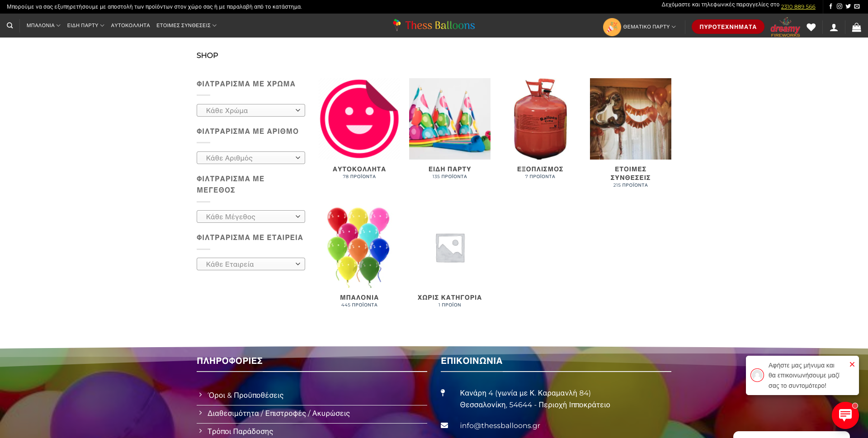Screen dimensions: 868x438
Task: Go to Thess Balloons homepage logo
Action: [434, 25]
